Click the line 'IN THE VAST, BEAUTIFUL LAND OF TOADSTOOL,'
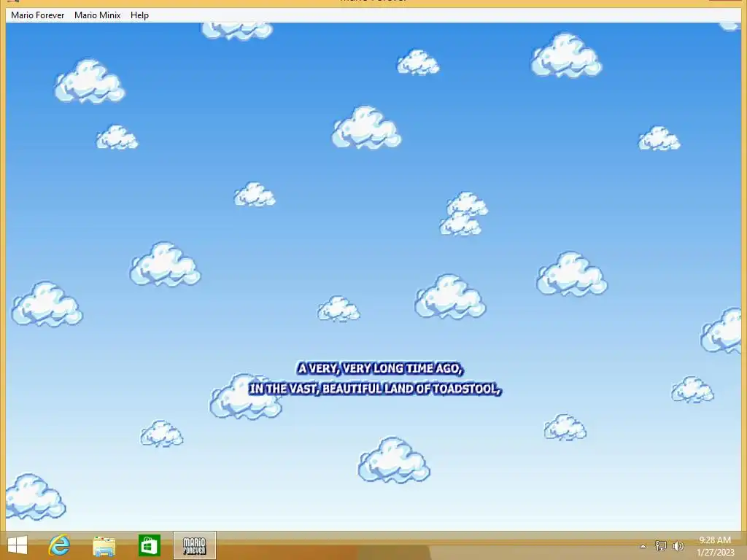747x560 pixels. tap(375, 389)
